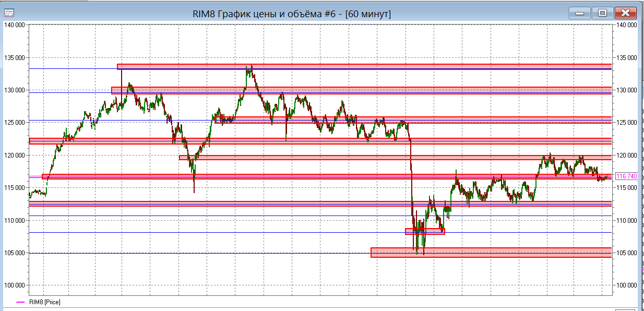Click '110 000' on the left price axis

(15, 220)
